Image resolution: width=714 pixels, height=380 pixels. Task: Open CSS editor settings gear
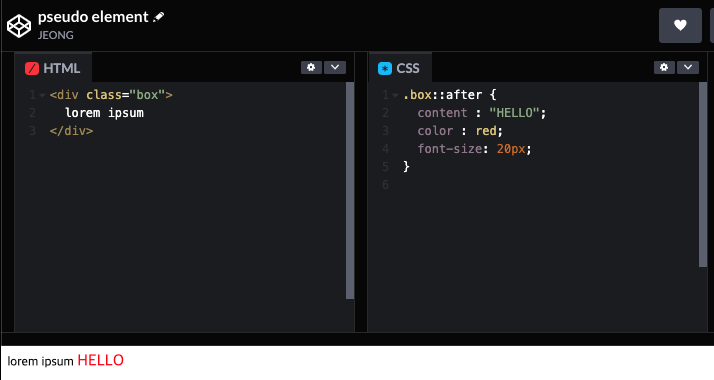coord(664,67)
